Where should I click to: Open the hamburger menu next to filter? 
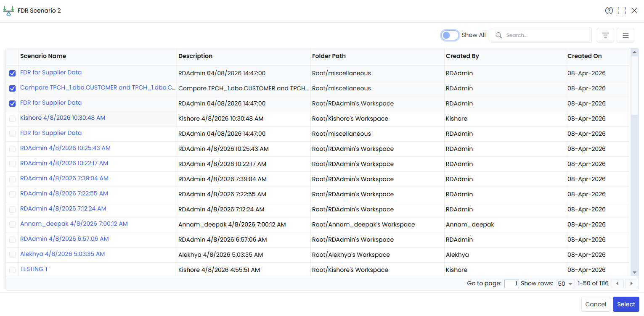click(625, 35)
